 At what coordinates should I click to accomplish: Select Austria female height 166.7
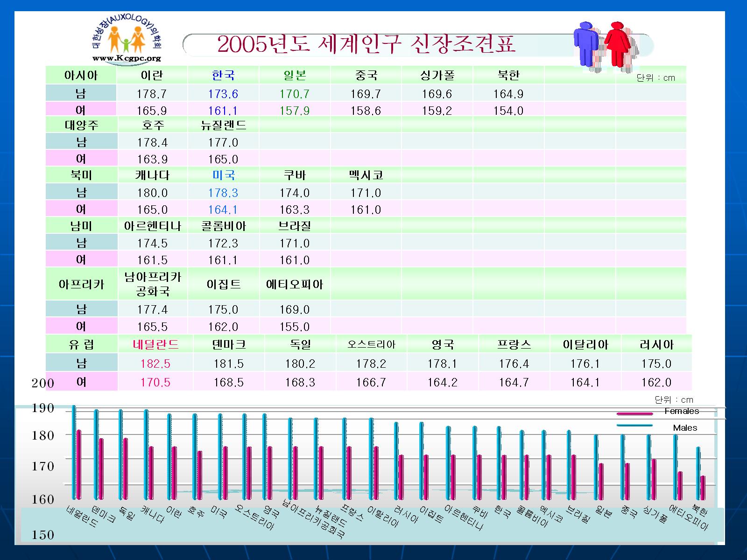(x=371, y=383)
